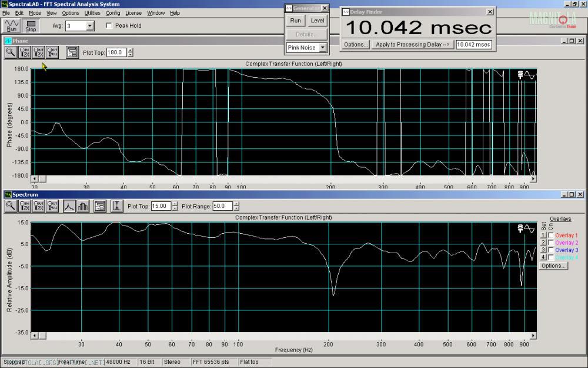Open the Phase plot scaling options icon
588x368 pixels.
[72, 52]
